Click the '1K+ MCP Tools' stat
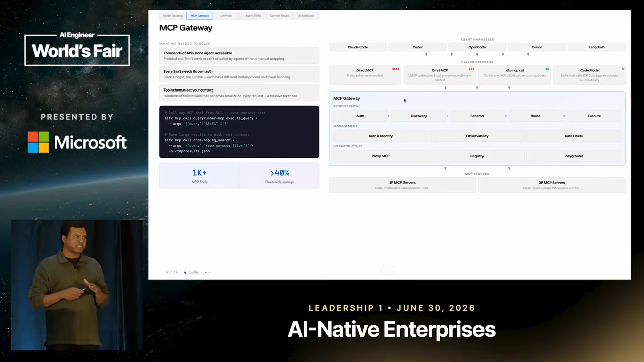Viewport: 644px width, 362px height. coord(199,176)
